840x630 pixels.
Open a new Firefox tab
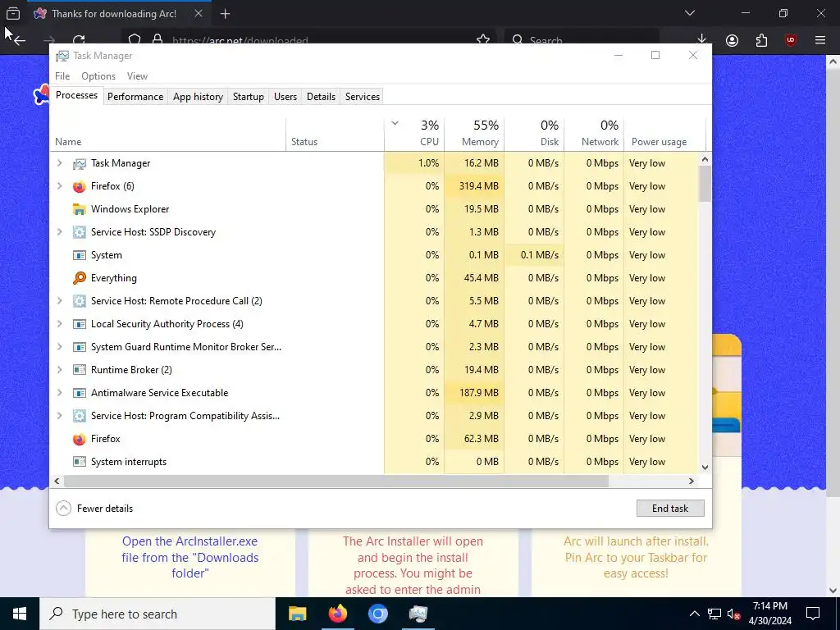click(225, 13)
